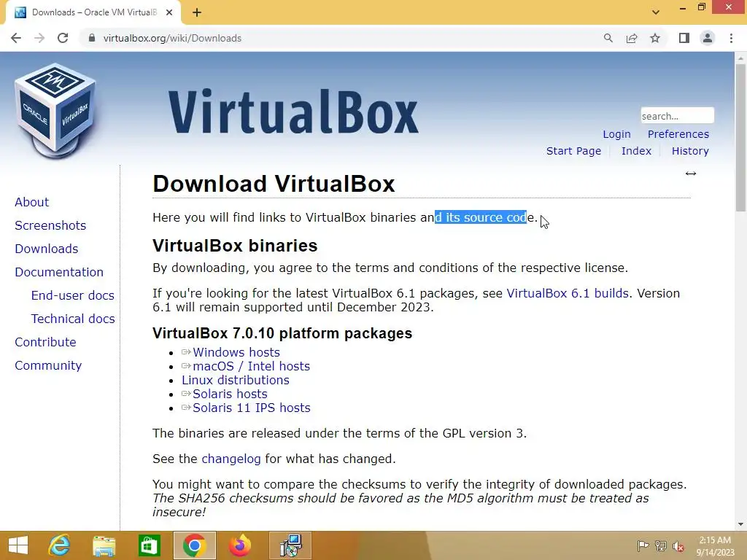Open the Chrome three-dot menu
The height and width of the screenshot is (560, 747).
[x=731, y=38]
